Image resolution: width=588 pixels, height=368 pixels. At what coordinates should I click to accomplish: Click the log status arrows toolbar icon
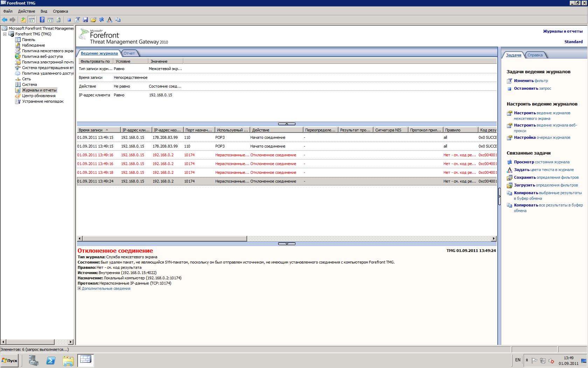[x=101, y=20]
